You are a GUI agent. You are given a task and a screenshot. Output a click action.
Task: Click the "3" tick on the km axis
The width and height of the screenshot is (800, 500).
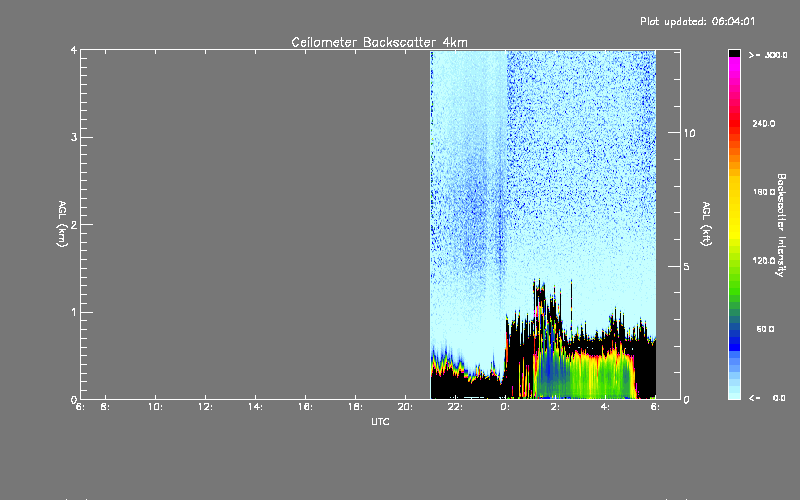point(74,137)
